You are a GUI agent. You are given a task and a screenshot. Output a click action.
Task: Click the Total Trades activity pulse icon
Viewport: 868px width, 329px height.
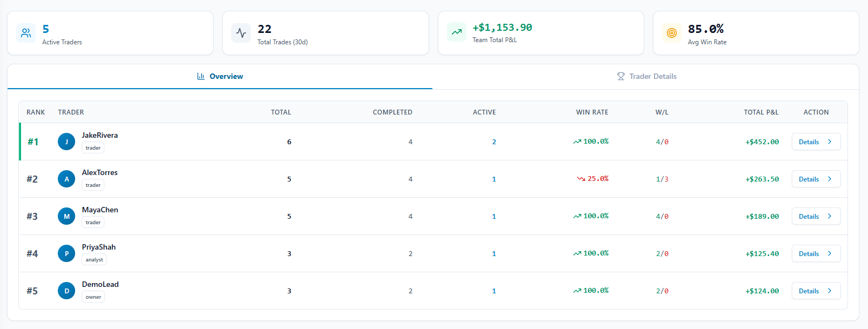pyautogui.click(x=241, y=33)
